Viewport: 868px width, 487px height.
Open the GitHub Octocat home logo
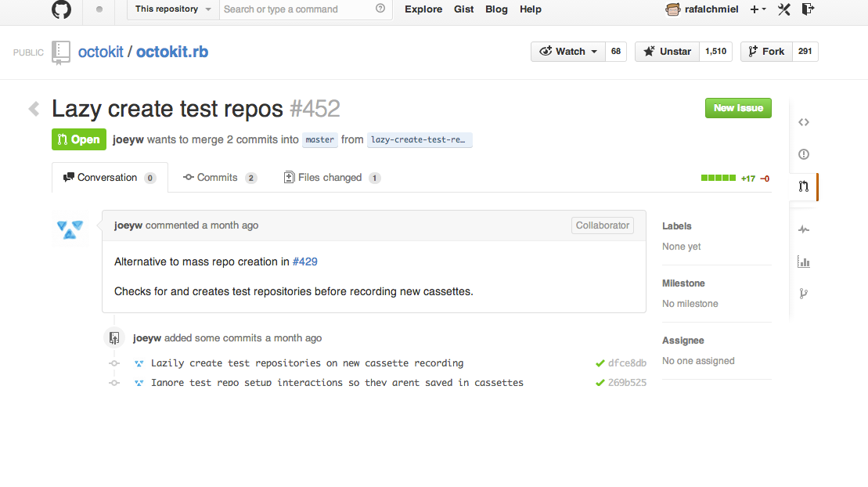tap(62, 9)
